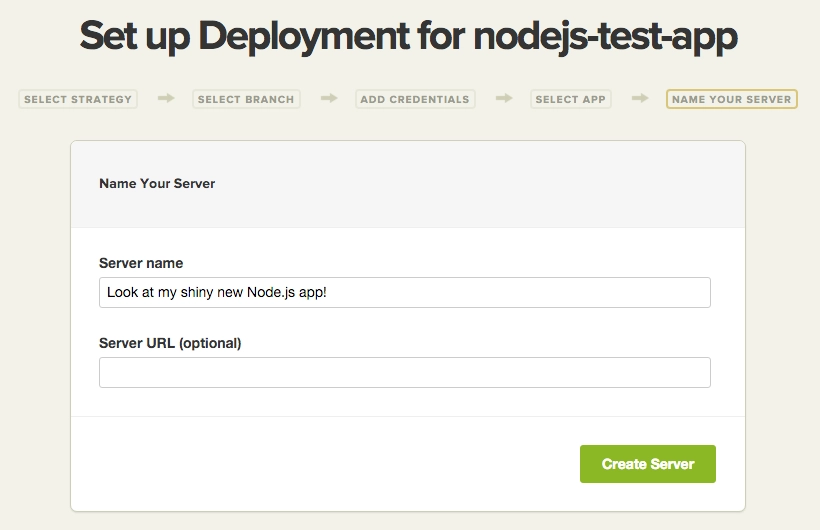Return to the Select Branch step
Screen dimensions: 820x530
pos(246,100)
